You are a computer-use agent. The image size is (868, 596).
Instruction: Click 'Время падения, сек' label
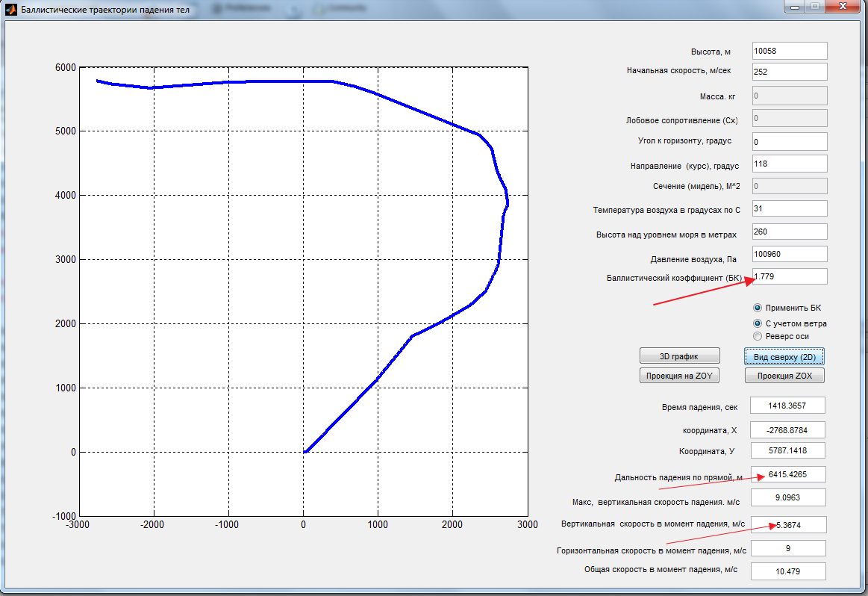699,407
